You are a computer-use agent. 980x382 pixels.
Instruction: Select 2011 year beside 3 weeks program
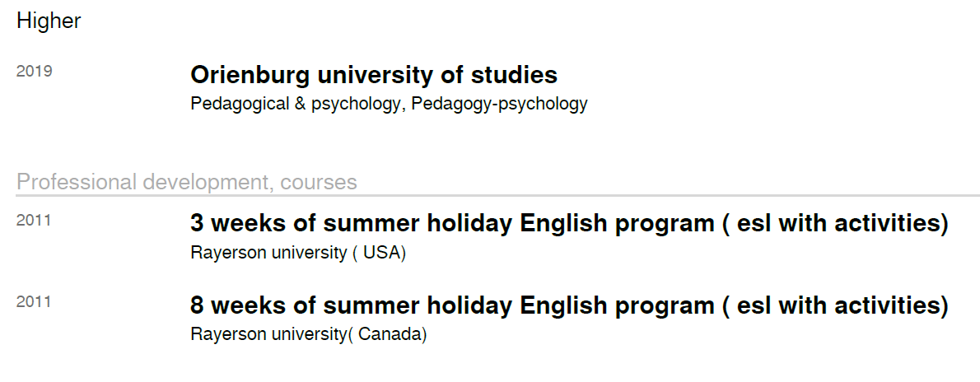tap(34, 220)
